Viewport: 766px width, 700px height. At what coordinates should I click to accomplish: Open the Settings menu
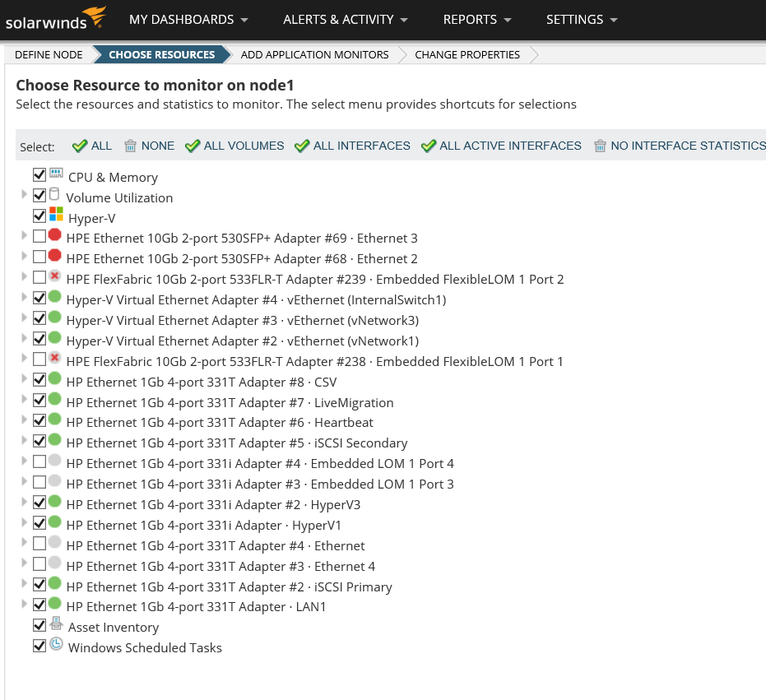click(582, 20)
